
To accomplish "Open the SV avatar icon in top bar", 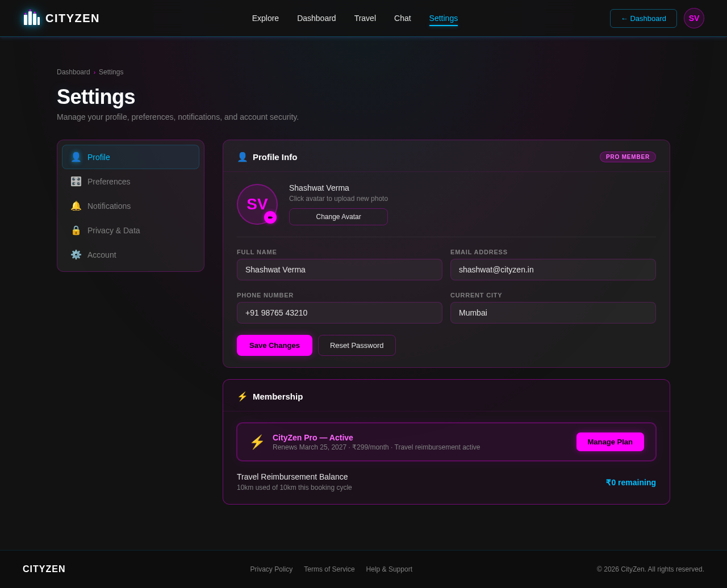I will [x=694, y=18].
